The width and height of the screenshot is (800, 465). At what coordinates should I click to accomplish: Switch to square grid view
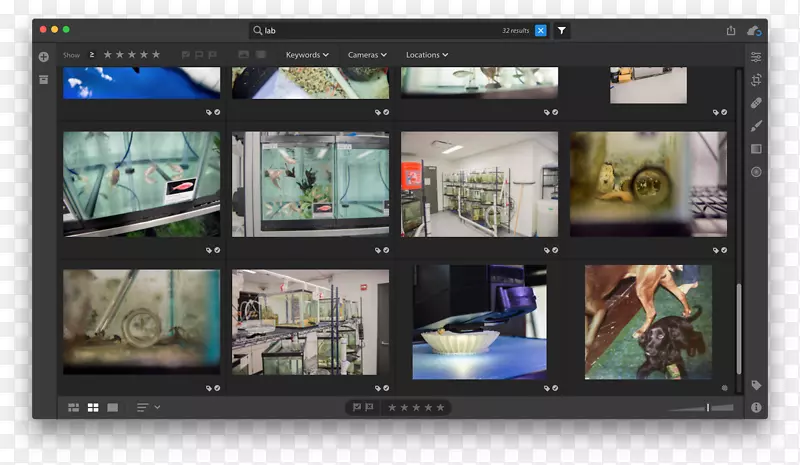point(93,408)
